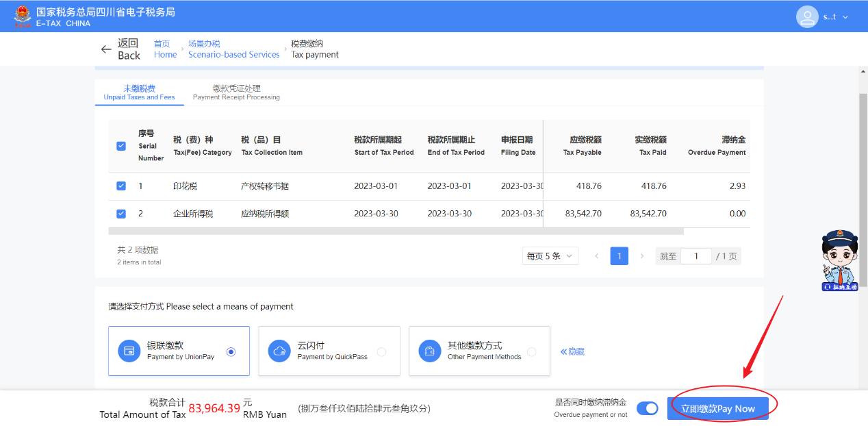Screen dimensions: 868x426
Task: Click the UnionPay card icon
Action: (129, 351)
